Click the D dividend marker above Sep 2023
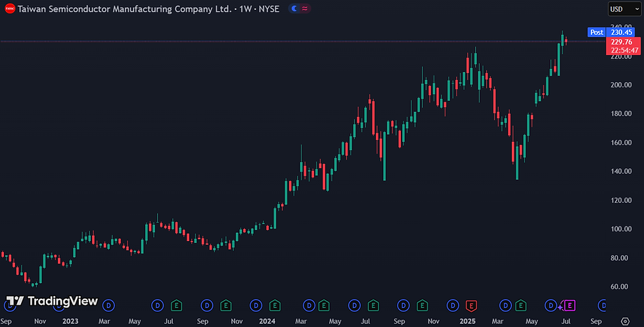Screen dimensions: 644x327 206,305
